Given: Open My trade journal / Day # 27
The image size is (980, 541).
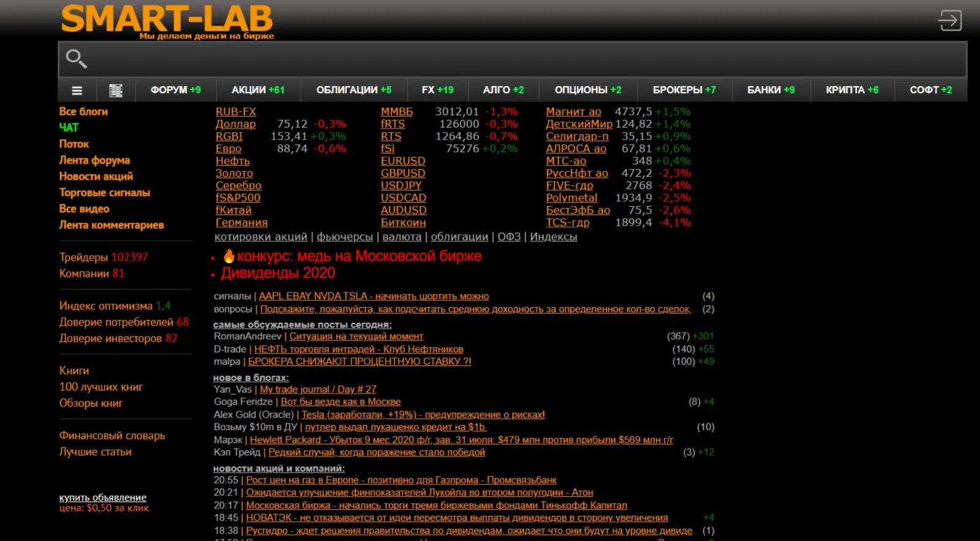Looking at the screenshot, I should (x=318, y=389).
